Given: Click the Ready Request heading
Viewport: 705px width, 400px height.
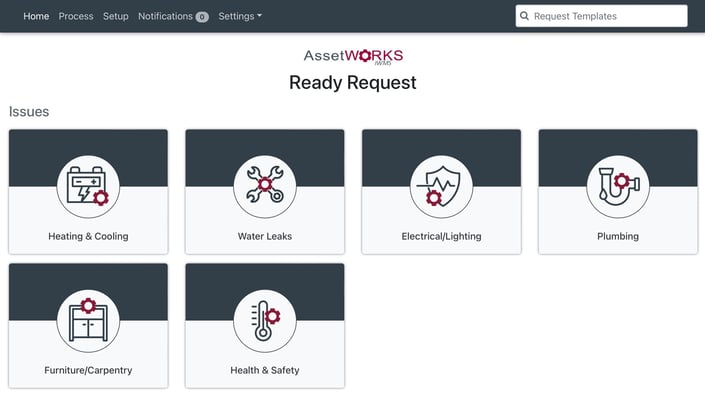Looking at the screenshot, I should point(353,83).
